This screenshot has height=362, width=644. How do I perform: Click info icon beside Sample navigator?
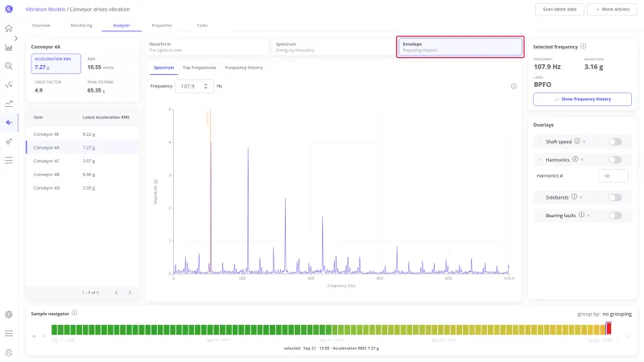point(74,313)
